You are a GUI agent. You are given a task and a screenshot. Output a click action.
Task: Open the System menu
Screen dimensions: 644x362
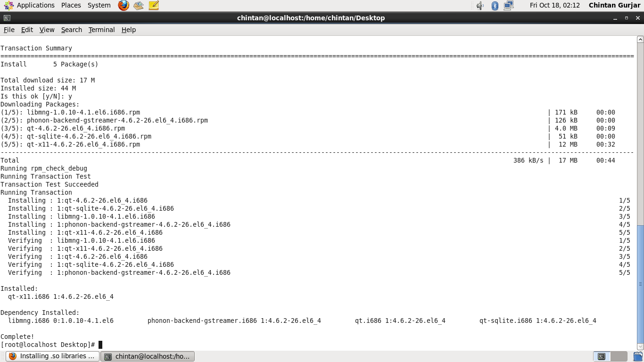tap(99, 5)
